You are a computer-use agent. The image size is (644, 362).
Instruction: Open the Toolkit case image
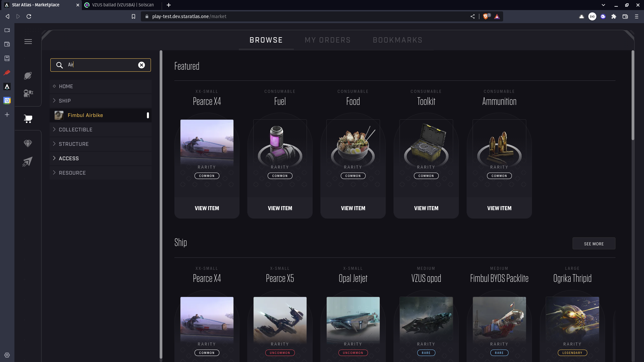[x=426, y=144]
